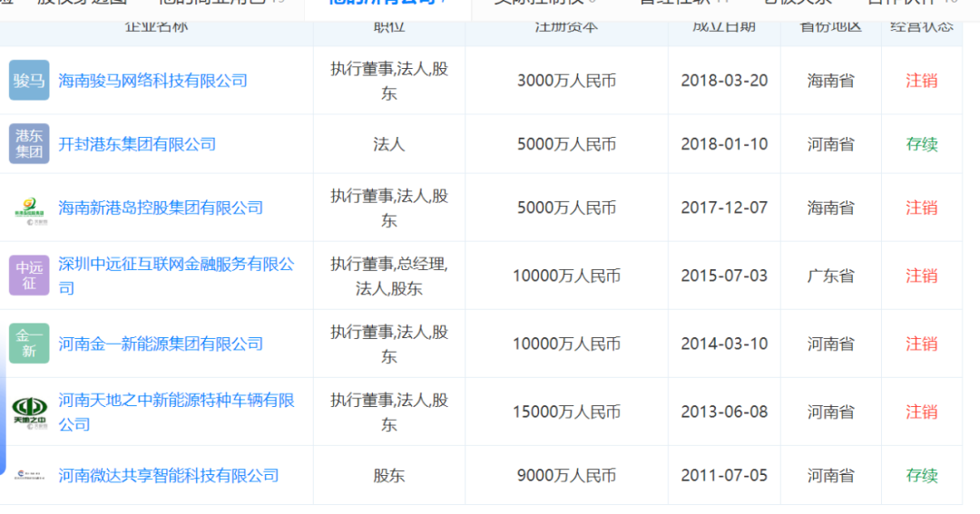Open 深圳中远征互联网金融服务有限公司 link

coord(176,276)
